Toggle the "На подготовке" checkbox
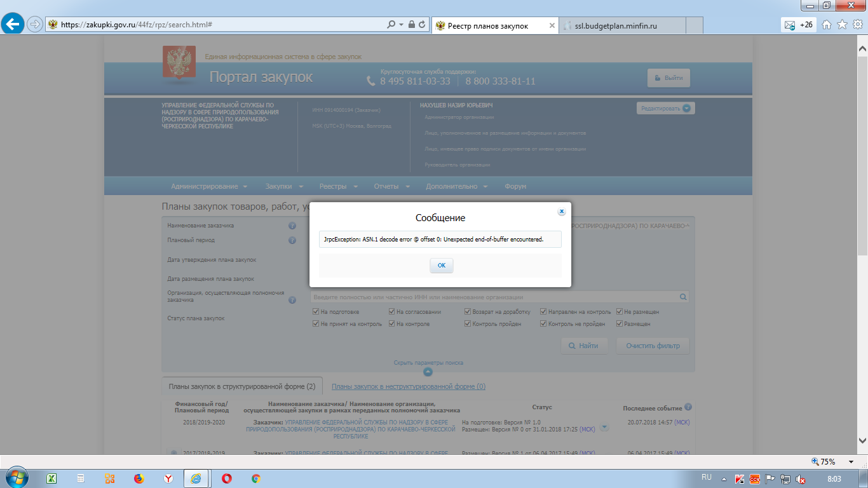 [316, 312]
